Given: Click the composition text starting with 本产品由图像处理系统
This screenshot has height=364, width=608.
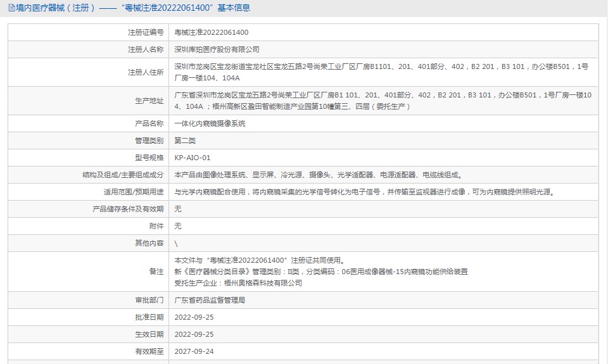Looking at the screenshot, I should 319,175.
